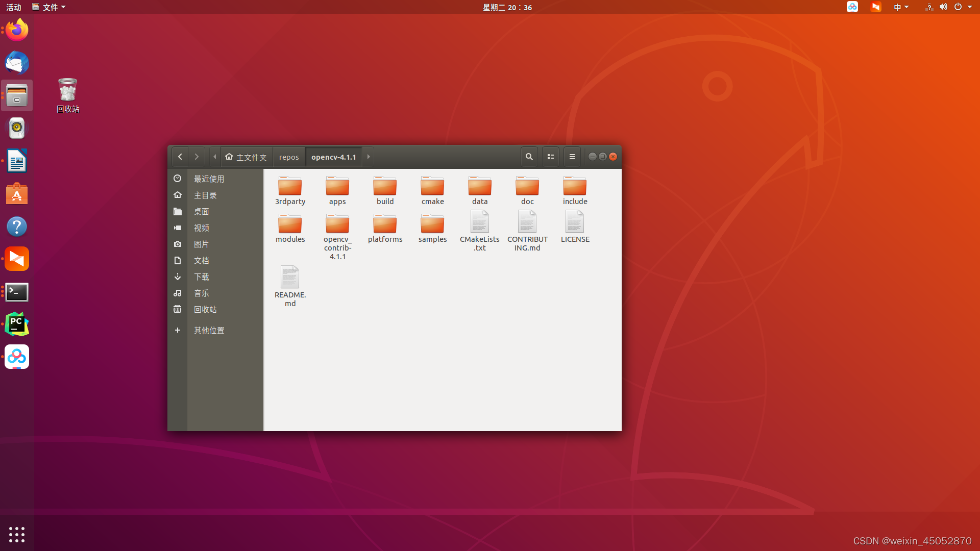Open the cmake folder
The image size is (980, 551).
[432, 190]
